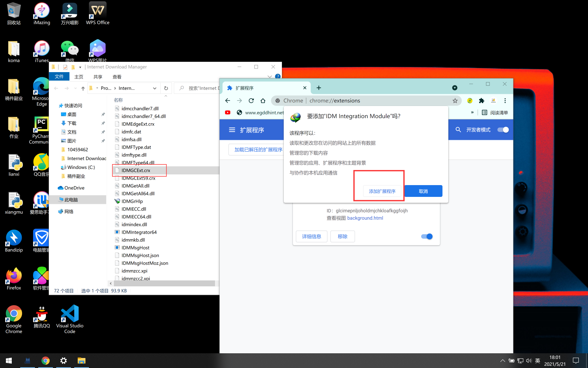This screenshot has width=588, height=368.
Task: Click Chrome's back navigation arrow
Action: 227,100
